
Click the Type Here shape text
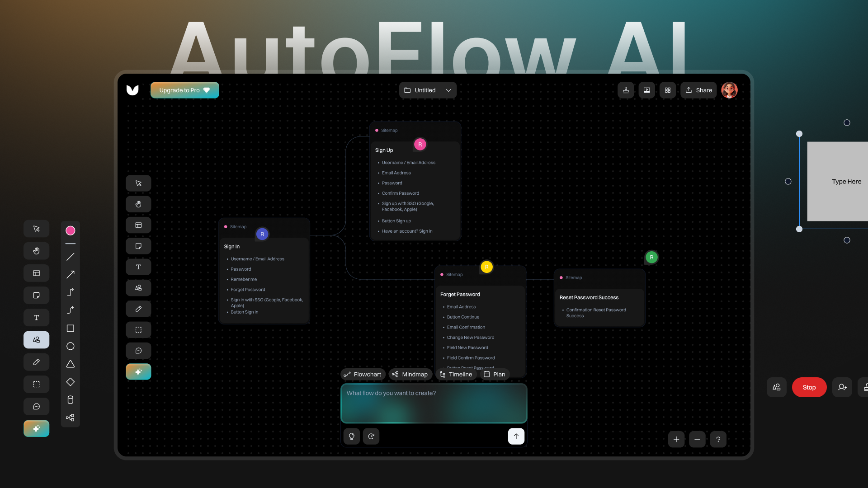click(847, 182)
